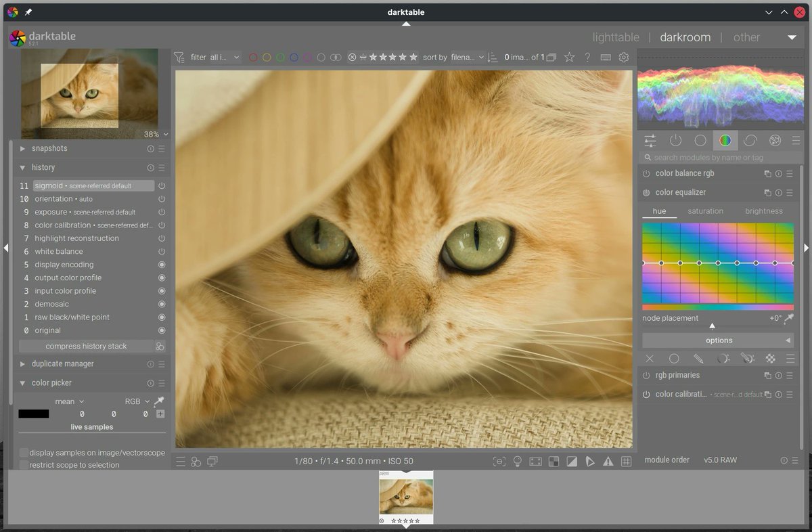Select the eyedropper color picker tool

coord(159,401)
